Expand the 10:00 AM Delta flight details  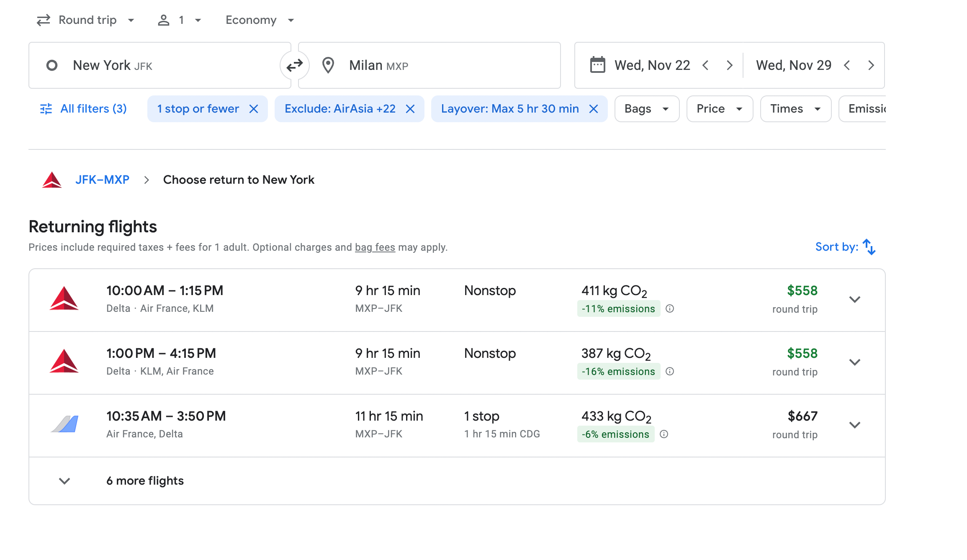coord(854,300)
